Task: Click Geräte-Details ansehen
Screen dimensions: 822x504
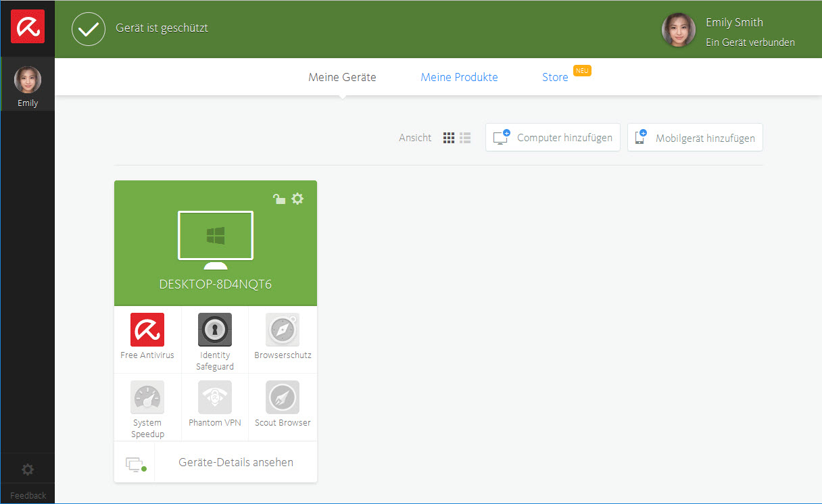Action: click(x=236, y=462)
